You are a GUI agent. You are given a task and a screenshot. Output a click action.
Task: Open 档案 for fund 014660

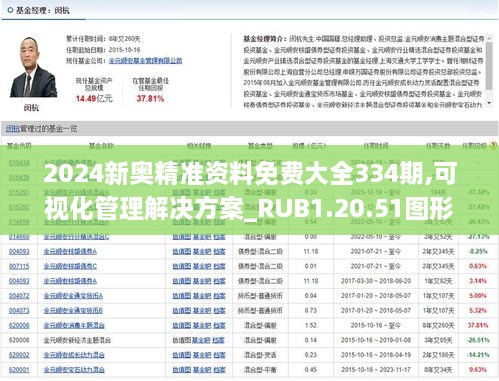coord(219,237)
